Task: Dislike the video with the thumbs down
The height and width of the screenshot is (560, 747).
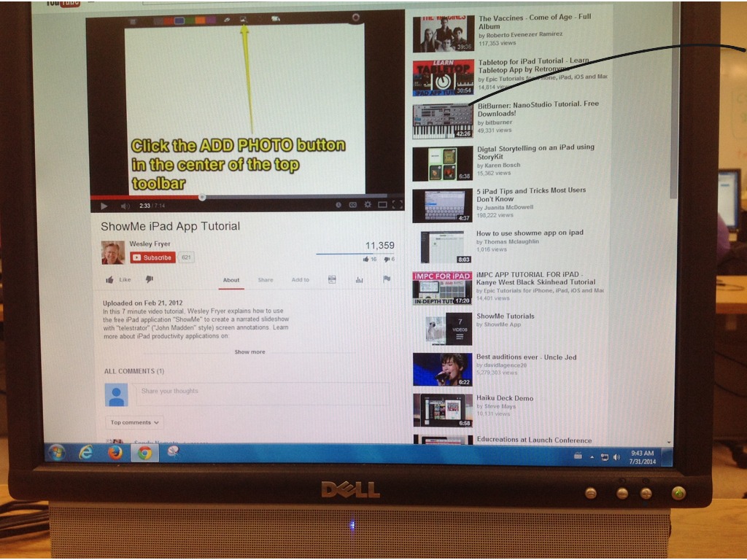Action: (x=149, y=279)
